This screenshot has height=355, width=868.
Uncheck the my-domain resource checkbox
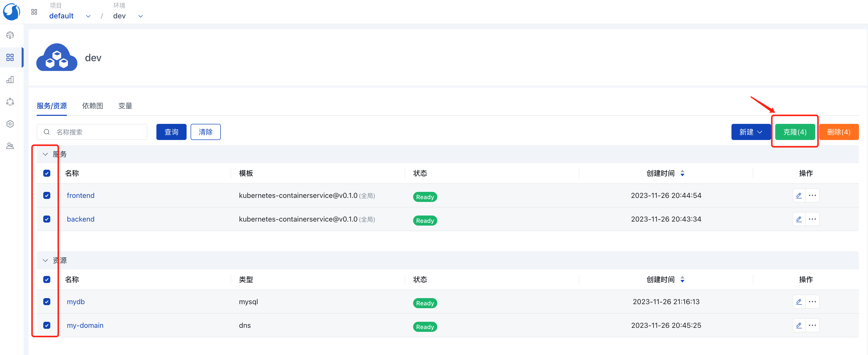coord(47,325)
